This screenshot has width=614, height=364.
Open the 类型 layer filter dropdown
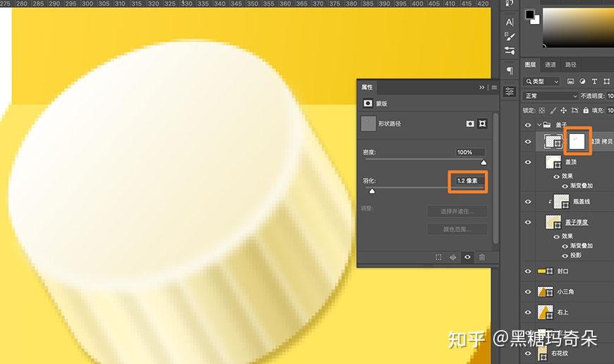541,81
